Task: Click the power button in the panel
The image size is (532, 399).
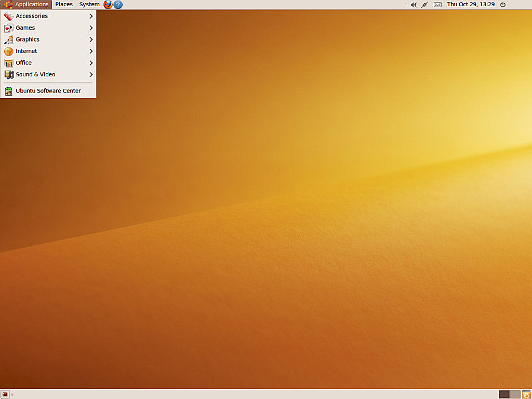Action: 502,5
